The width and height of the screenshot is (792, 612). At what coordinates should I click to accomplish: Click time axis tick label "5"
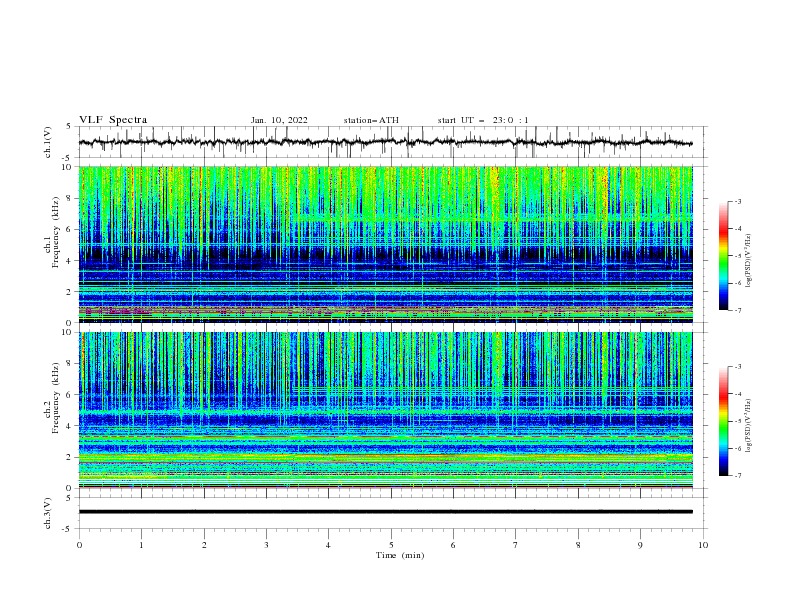pos(391,545)
